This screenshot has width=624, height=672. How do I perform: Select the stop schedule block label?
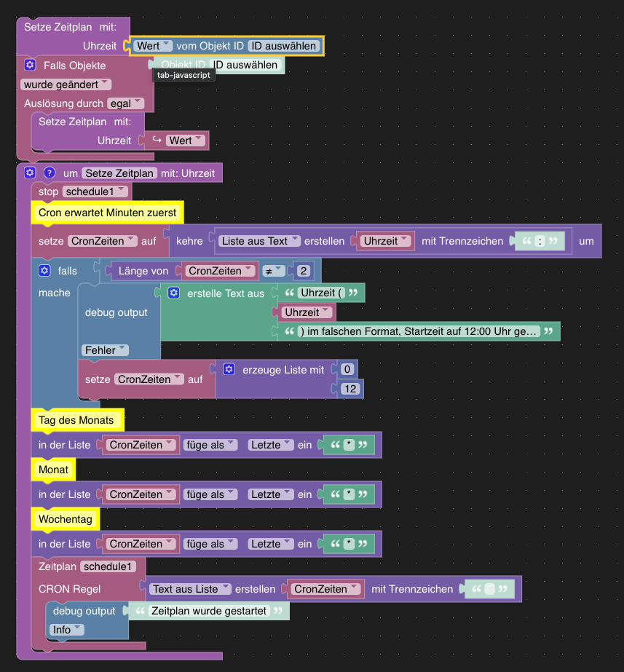pyautogui.click(x=49, y=191)
